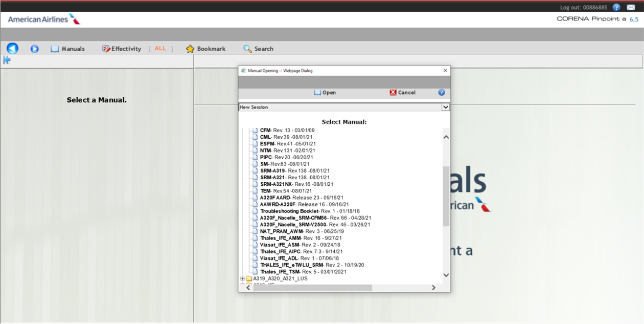Select the Thales_IFE_AMM manual
This screenshot has height=324, width=644.
coord(280,238)
